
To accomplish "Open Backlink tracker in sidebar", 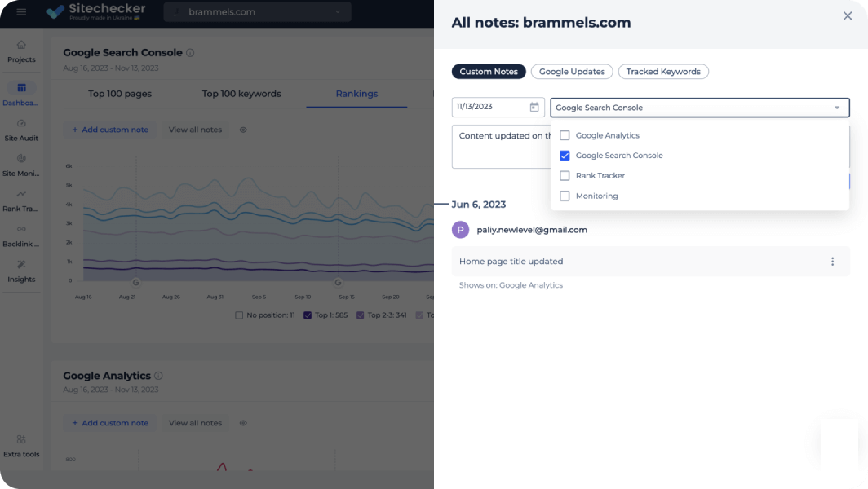I will (x=21, y=236).
